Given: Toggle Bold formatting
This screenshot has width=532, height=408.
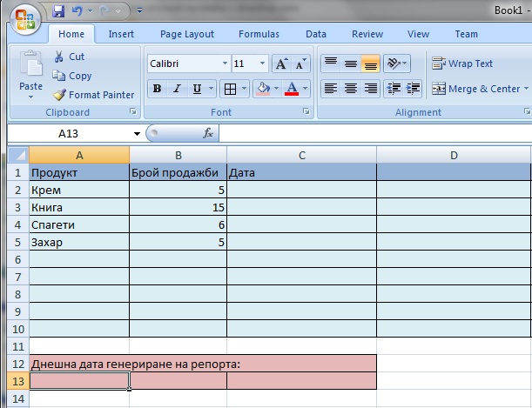Looking at the screenshot, I should (x=157, y=89).
